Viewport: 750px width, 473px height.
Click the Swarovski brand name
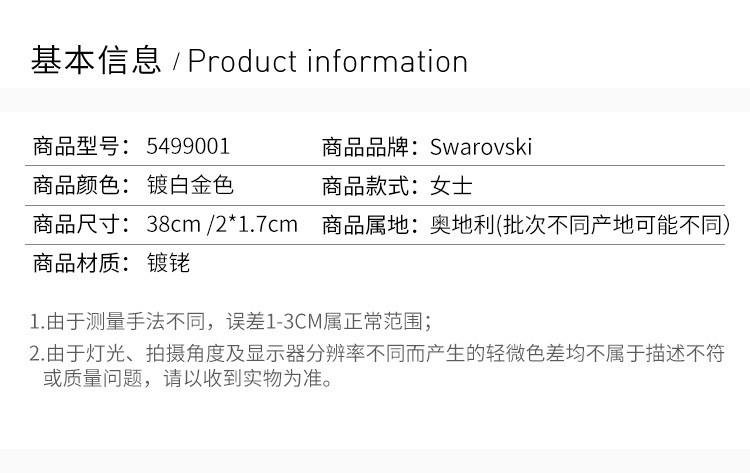481,147
